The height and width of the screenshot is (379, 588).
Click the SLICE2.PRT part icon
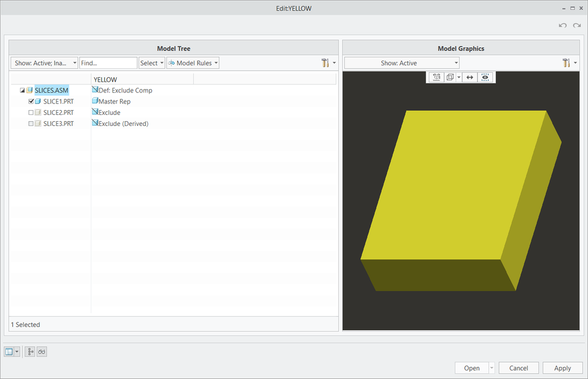tap(38, 112)
